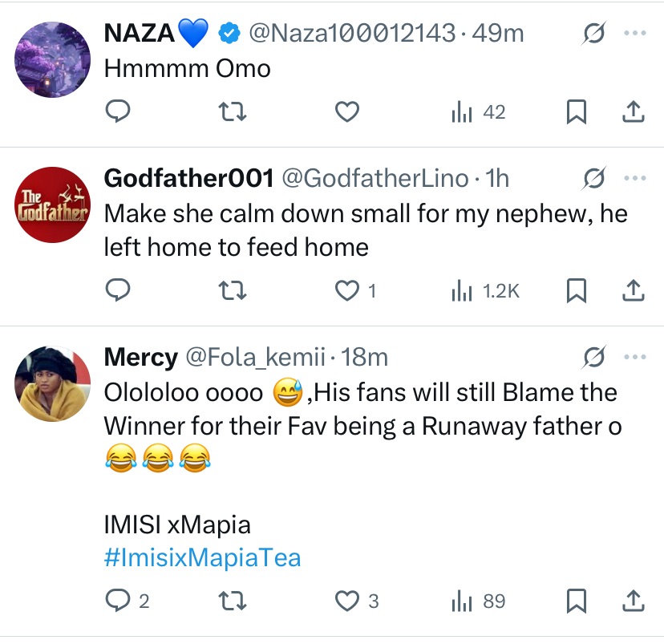Reply to NAZA's "Hmmmm Omo" tweet

coord(118,112)
